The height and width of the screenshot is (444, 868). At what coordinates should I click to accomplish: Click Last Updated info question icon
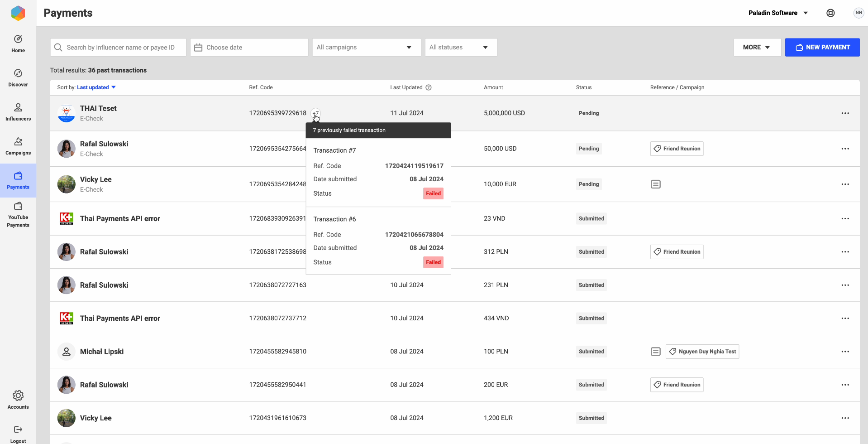pos(429,87)
